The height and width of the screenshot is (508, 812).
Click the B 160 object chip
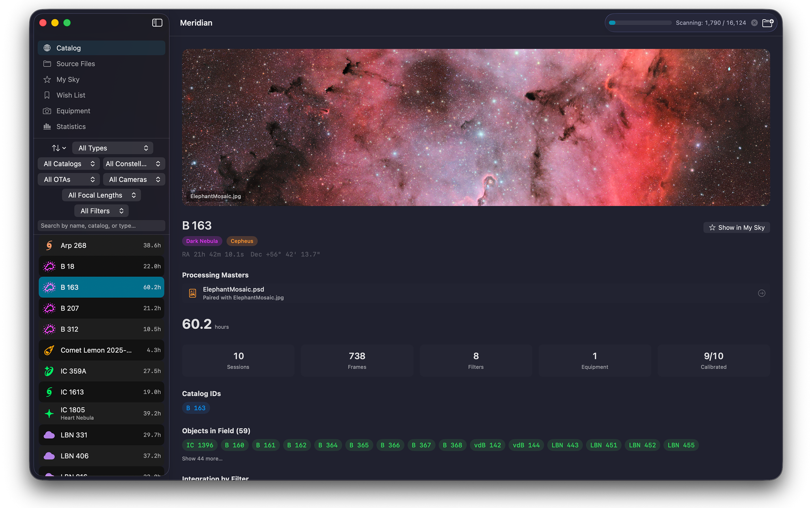click(x=235, y=445)
